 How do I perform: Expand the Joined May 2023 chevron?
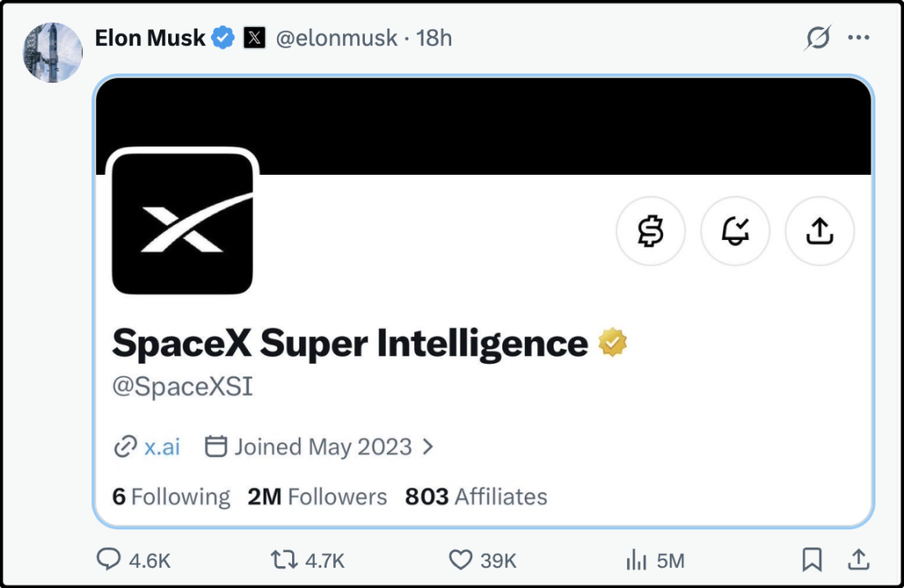pos(428,447)
